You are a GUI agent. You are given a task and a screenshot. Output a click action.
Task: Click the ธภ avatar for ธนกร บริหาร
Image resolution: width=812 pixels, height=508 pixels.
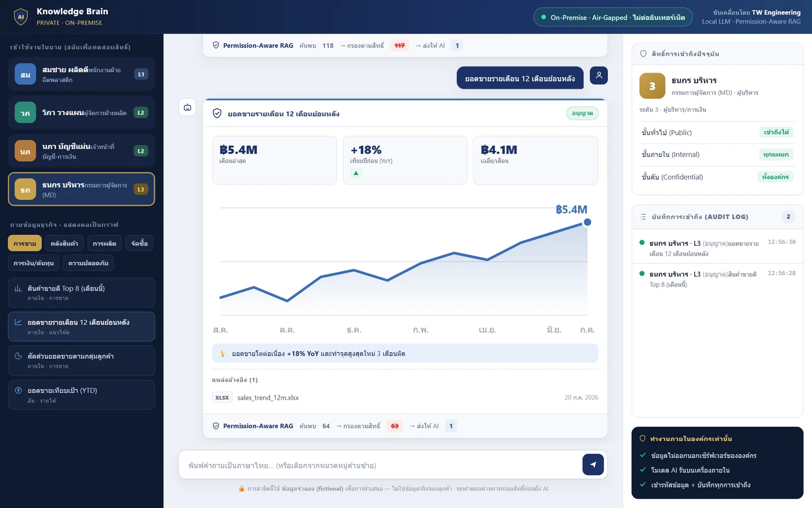25,189
